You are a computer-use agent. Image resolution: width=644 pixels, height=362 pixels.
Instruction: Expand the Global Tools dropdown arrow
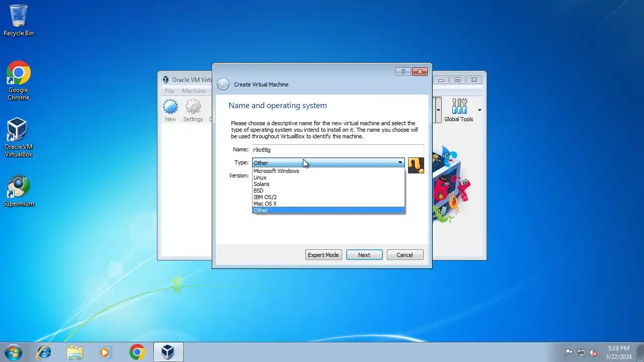479,110
